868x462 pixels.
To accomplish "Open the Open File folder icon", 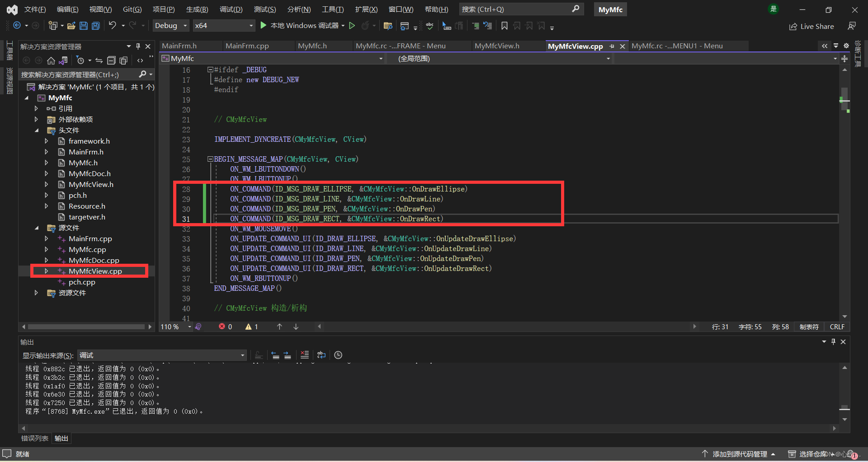I will (71, 26).
